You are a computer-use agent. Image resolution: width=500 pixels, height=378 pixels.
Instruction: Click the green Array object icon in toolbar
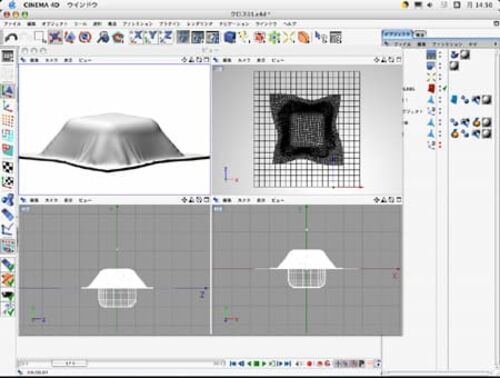[274, 37]
